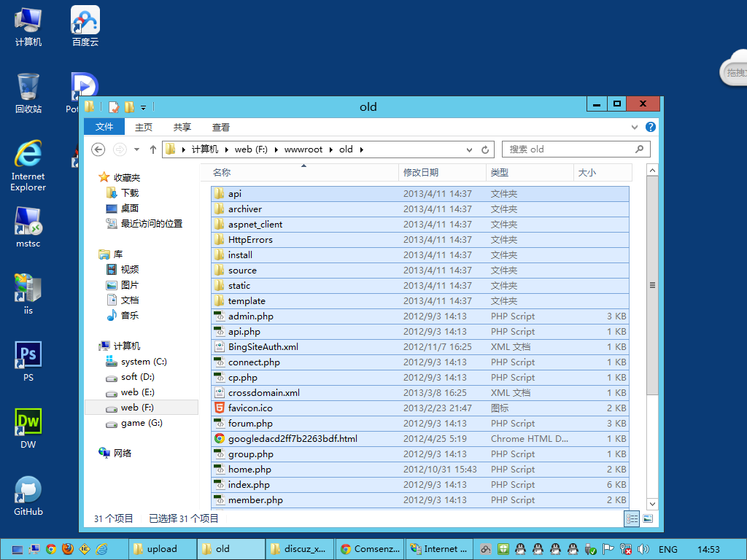Open Documents (文档) library

tap(123, 300)
